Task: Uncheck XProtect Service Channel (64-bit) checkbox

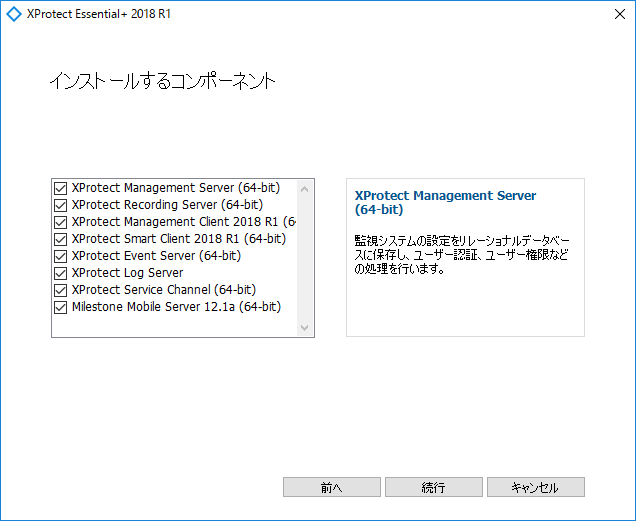Action: (60, 290)
